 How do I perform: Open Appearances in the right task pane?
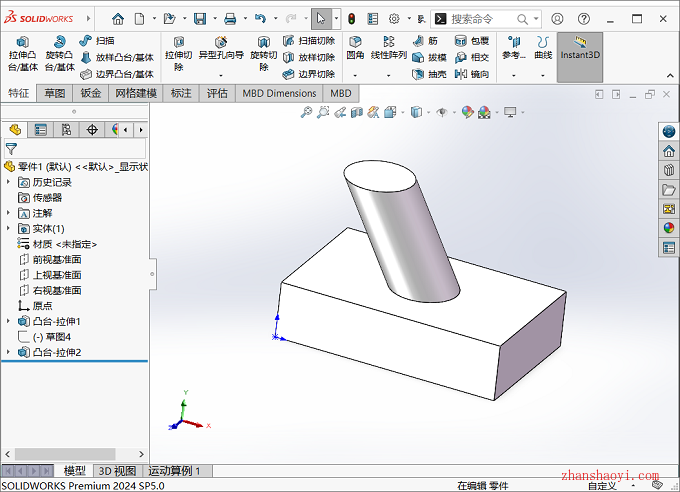(x=669, y=227)
